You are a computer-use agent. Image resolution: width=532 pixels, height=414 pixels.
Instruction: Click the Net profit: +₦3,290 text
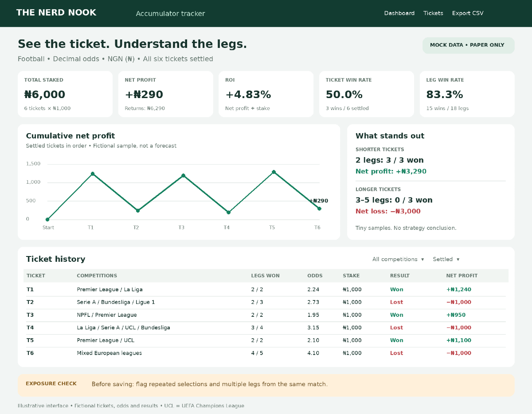point(391,171)
